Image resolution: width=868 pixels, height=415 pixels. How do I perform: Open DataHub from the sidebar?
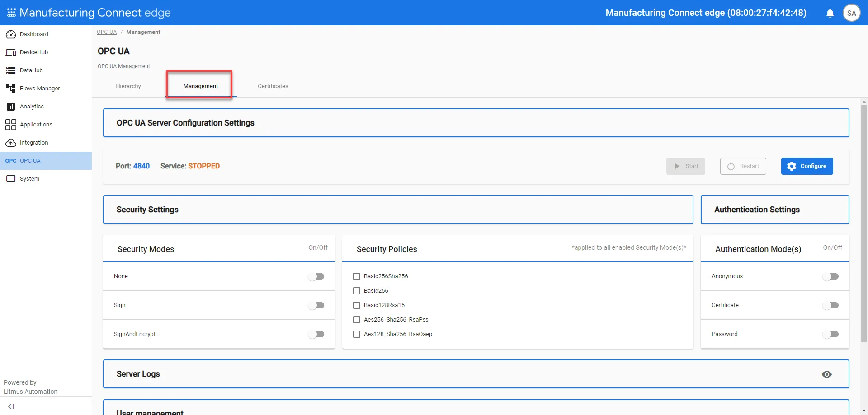click(x=46, y=70)
